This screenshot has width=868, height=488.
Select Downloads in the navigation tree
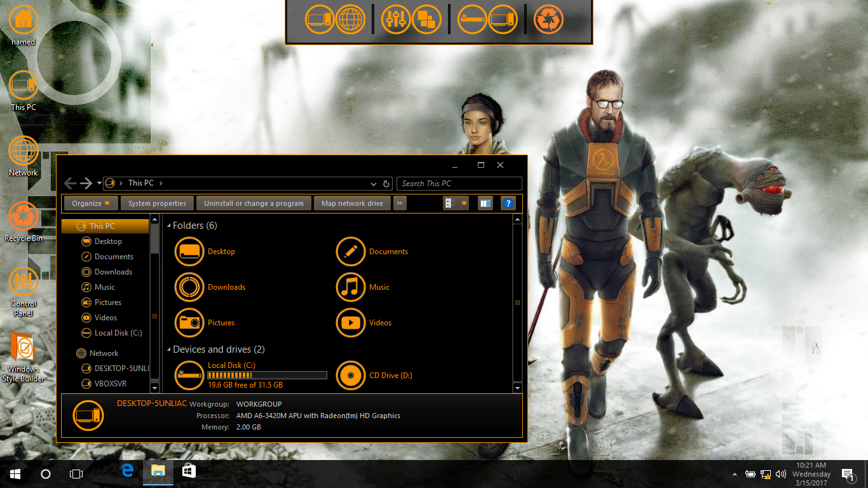tap(113, 272)
